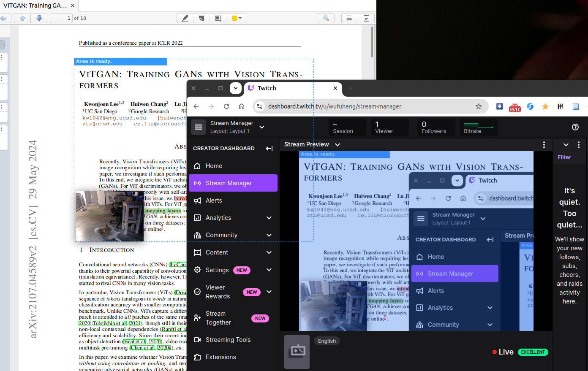Open the Stream Preview panel dropdown
Screen dimensions: 588x371
[338, 144]
